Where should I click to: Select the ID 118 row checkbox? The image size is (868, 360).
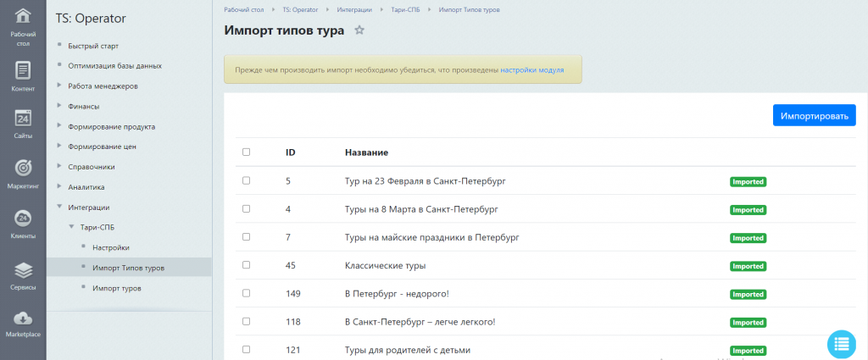247,321
